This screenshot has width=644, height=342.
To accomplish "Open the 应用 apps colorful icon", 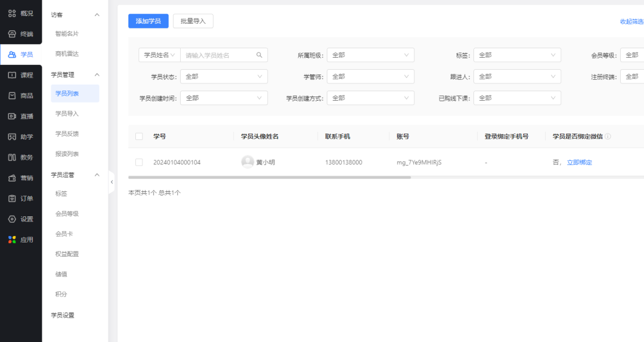I will (x=12, y=240).
